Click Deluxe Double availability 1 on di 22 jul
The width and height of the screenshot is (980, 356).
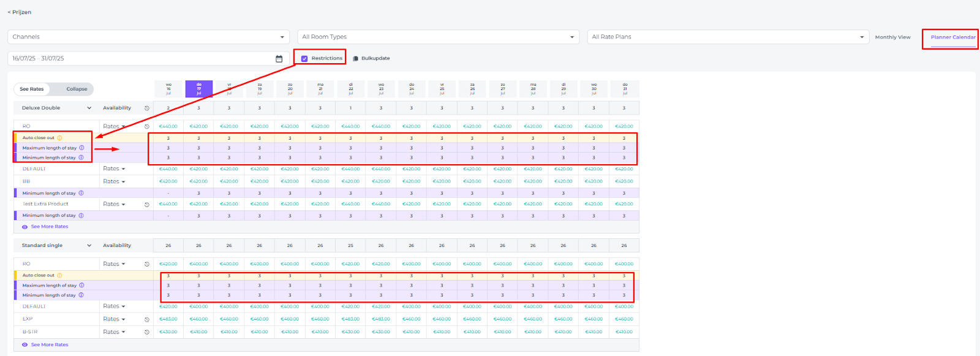point(351,108)
